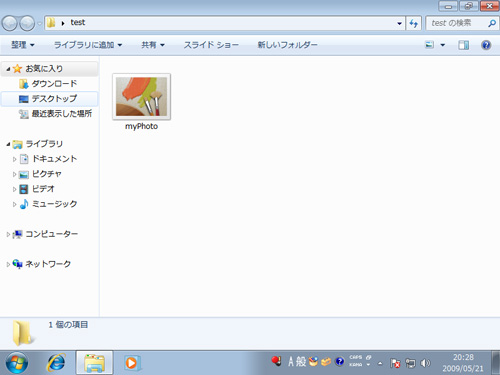Open the view options dropdown arrow
The image size is (500, 375).
(443, 45)
